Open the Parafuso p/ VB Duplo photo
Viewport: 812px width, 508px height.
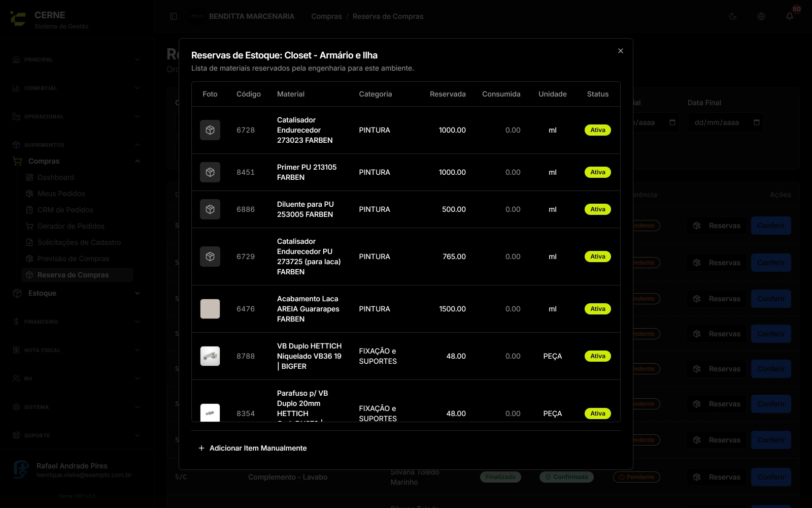(210, 412)
